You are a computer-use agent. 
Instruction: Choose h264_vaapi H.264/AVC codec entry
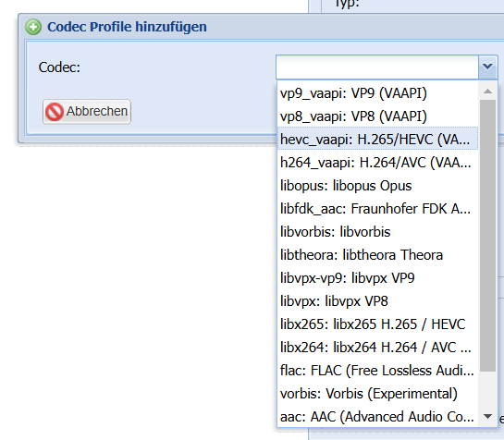pos(377,163)
